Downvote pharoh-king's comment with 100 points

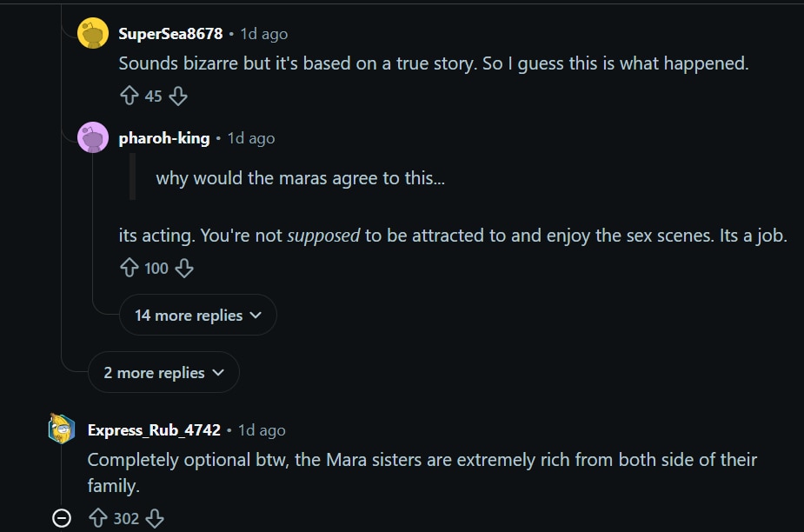pyautogui.click(x=184, y=268)
